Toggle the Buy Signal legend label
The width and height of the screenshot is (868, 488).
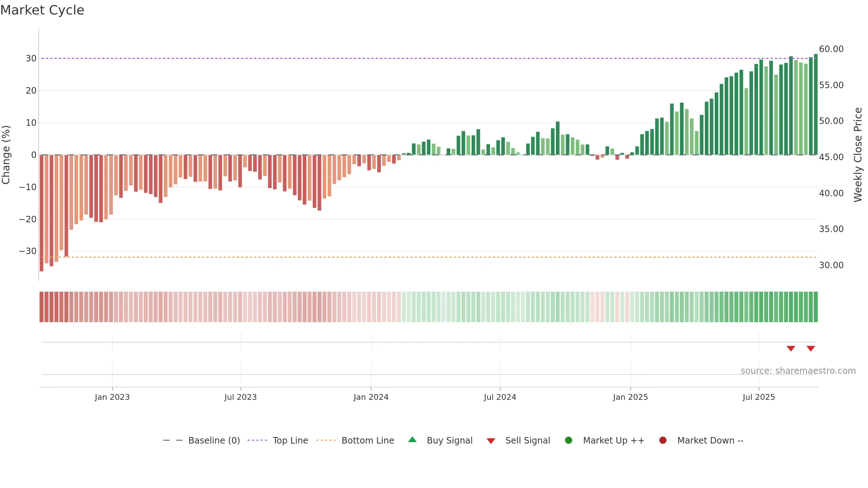(x=450, y=441)
